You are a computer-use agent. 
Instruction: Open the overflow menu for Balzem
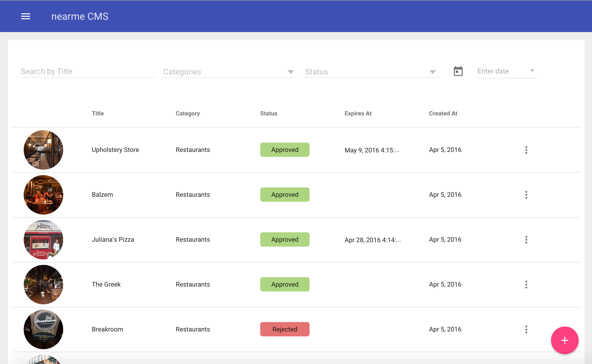pos(526,195)
